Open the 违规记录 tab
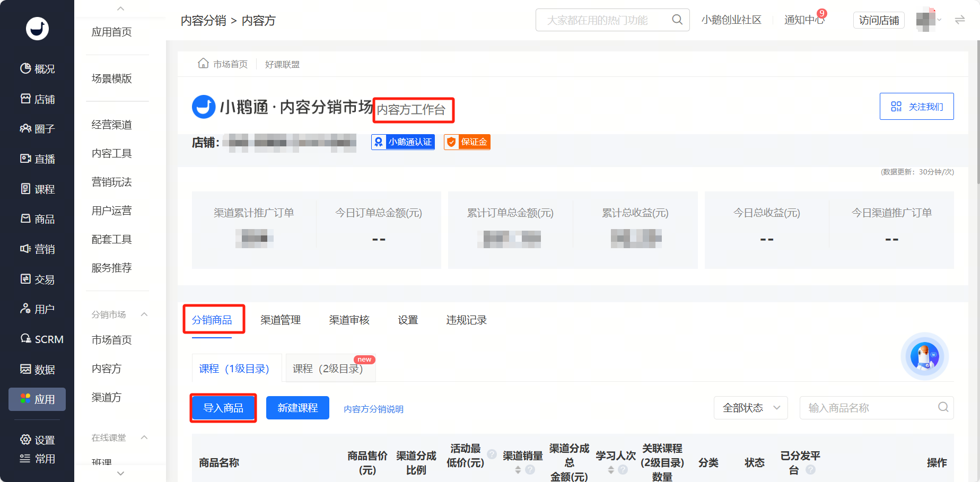 (x=467, y=320)
